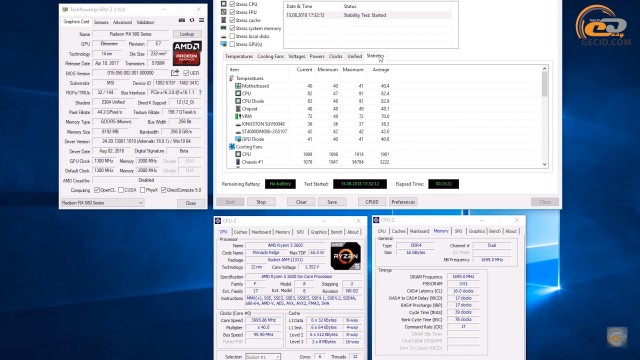Click the statistics list vertical scrollbar thumb
Screen dimensions: 640x360
pyautogui.click(x=544, y=84)
